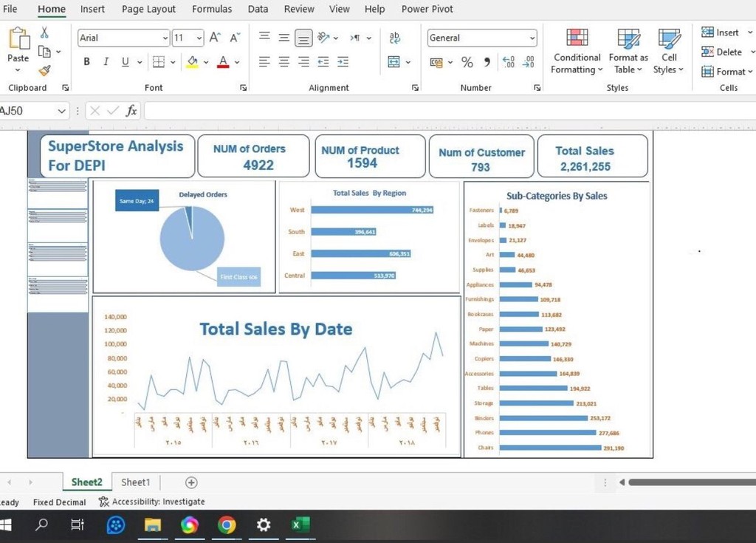This screenshot has width=756, height=543.
Task: Open the Page Layout ribbon tab
Action: point(148,9)
